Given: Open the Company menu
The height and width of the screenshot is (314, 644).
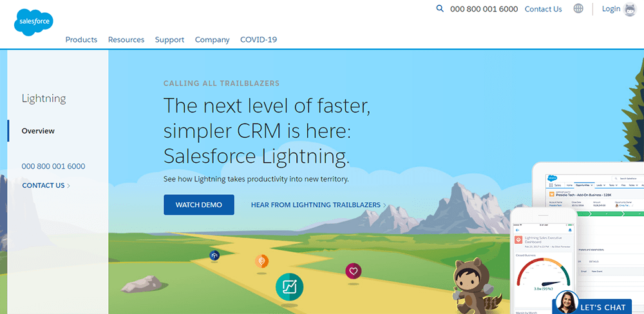Looking at the screenshot, I should coord(213,40).
